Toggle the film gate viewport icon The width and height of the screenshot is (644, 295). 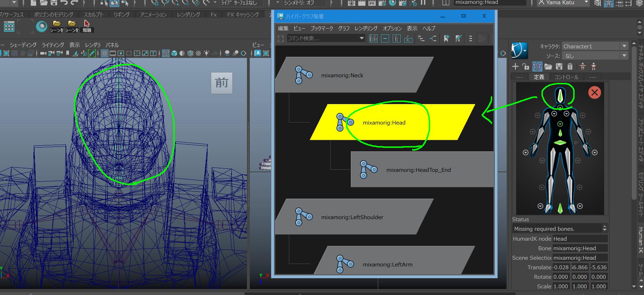point(112,53)
